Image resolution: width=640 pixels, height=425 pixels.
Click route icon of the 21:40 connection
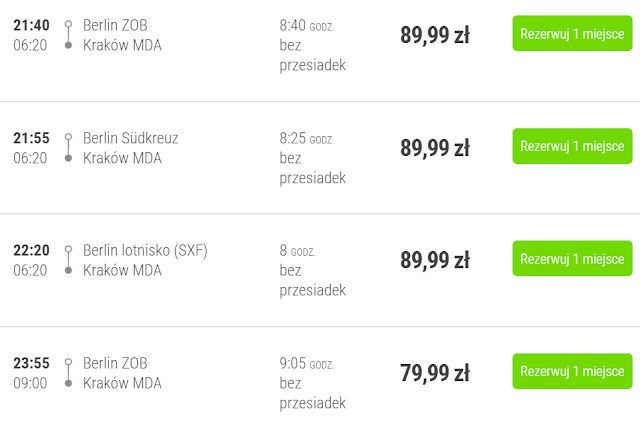click(x=67, y=34)
